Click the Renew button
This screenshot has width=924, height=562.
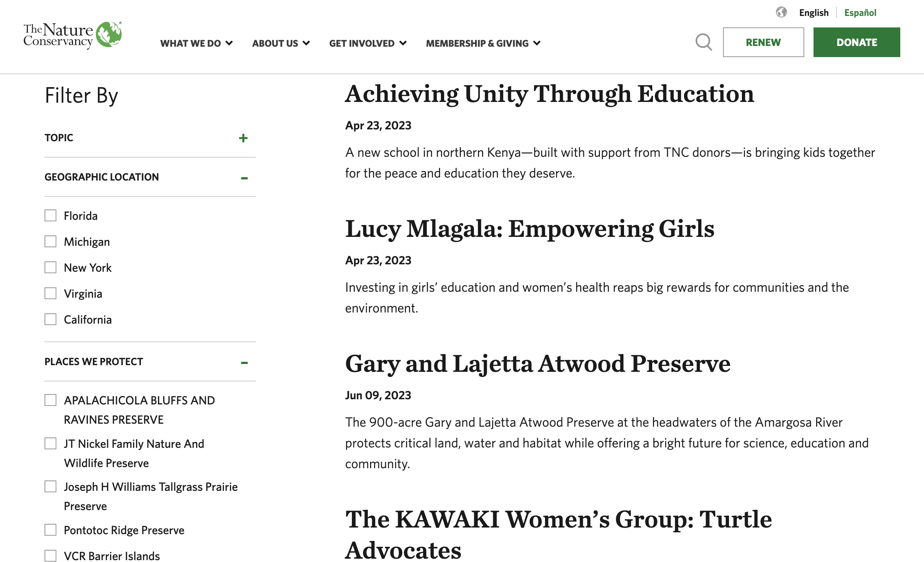[763, 42]
